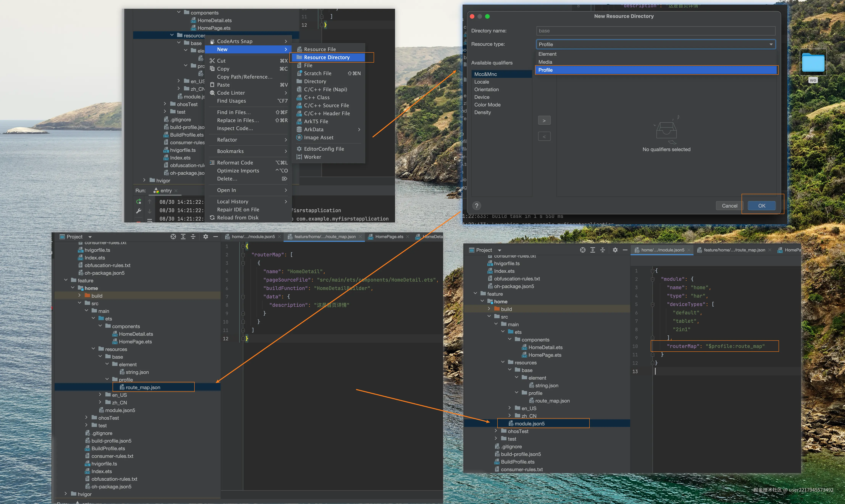Expand the orange build folder in module.json5 active window

tap(489, 309)
